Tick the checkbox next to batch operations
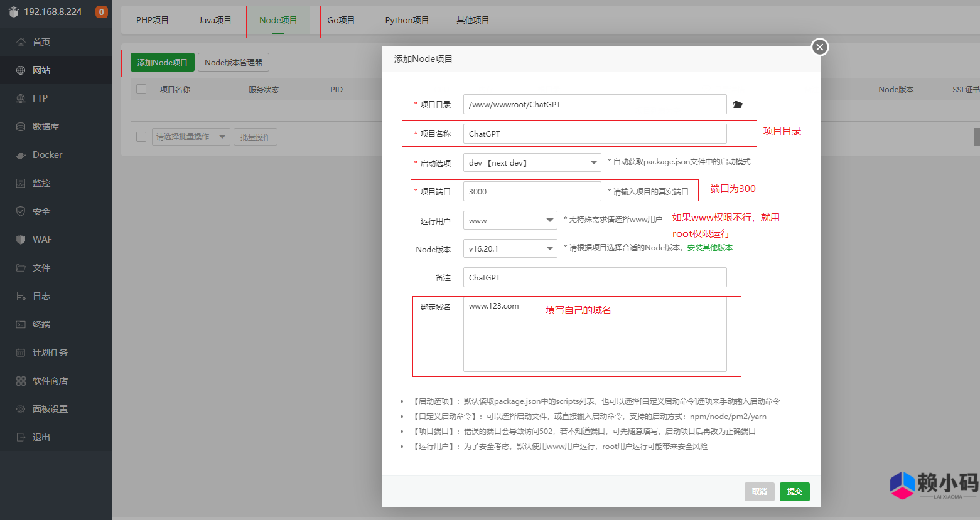The width and height of the screenshot is (980, 520). [141, 136]
